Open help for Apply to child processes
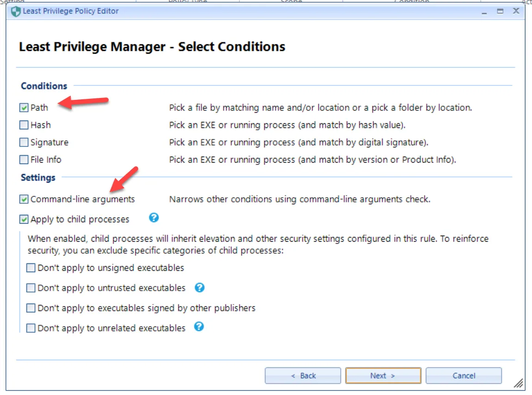 (154, 218)
